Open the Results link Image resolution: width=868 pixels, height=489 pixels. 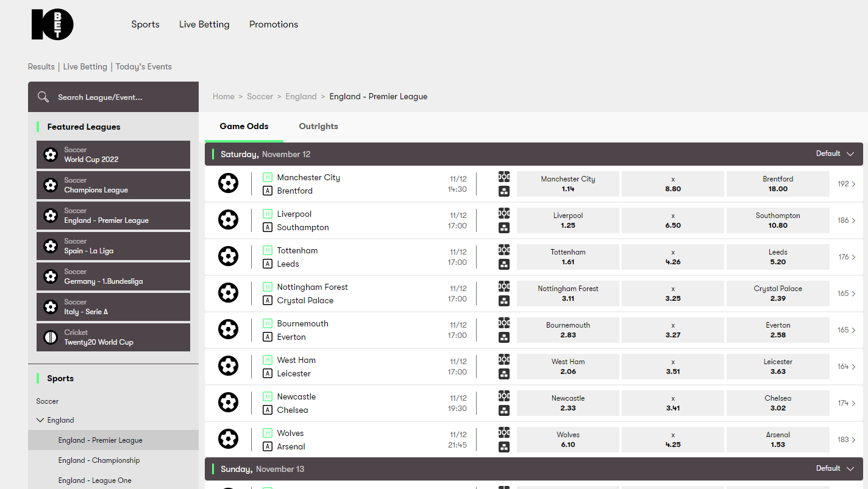(41, 66)
